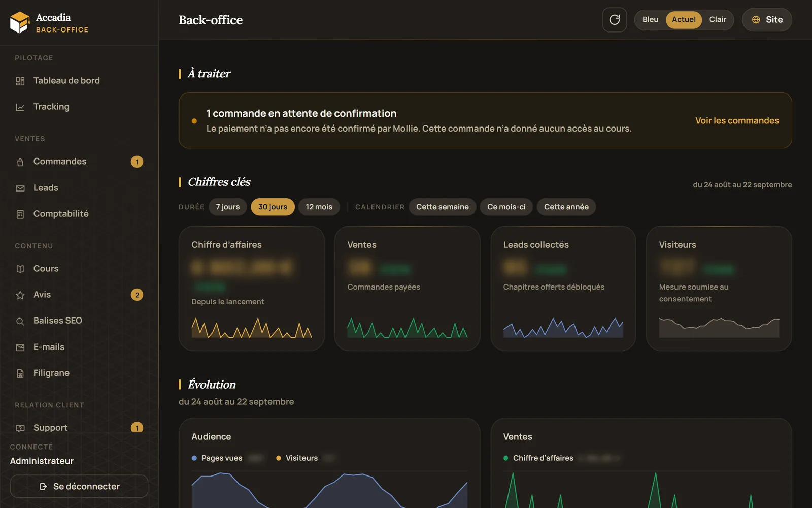Image resolution: width=812 pixels, height=508 pixels.
Task: Click the Commandes bag icon
Action: tap(20, 162)
